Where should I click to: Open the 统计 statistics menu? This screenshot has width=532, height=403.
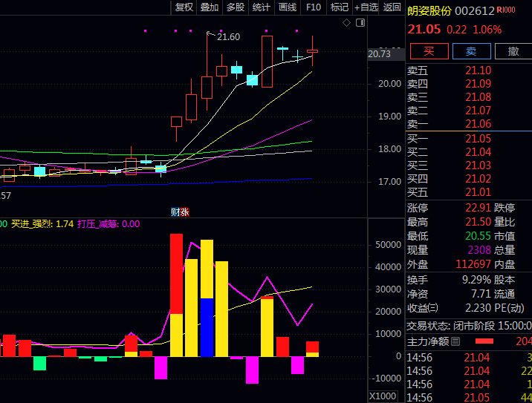pyautogui.click(x=261, y=7)
